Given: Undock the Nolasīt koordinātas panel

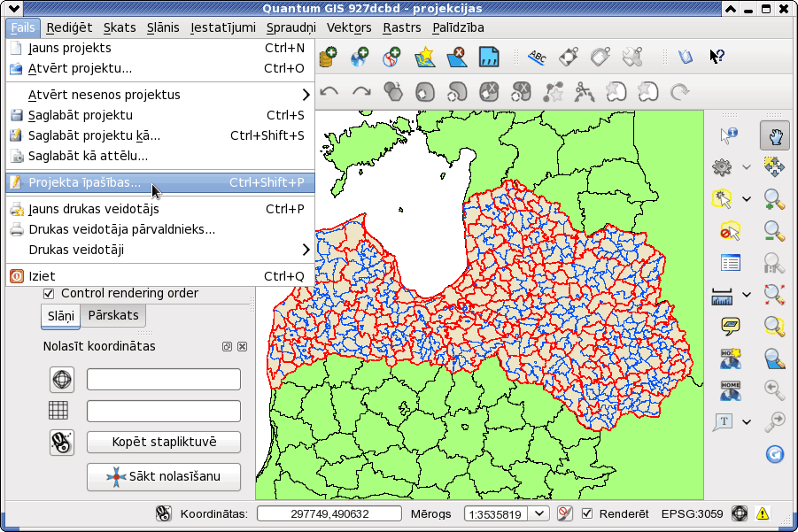Looking at the screenshot, I should (227, 346).
